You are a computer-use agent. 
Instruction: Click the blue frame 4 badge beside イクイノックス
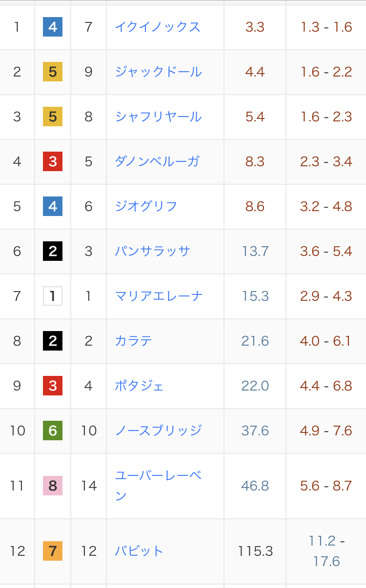53,27
